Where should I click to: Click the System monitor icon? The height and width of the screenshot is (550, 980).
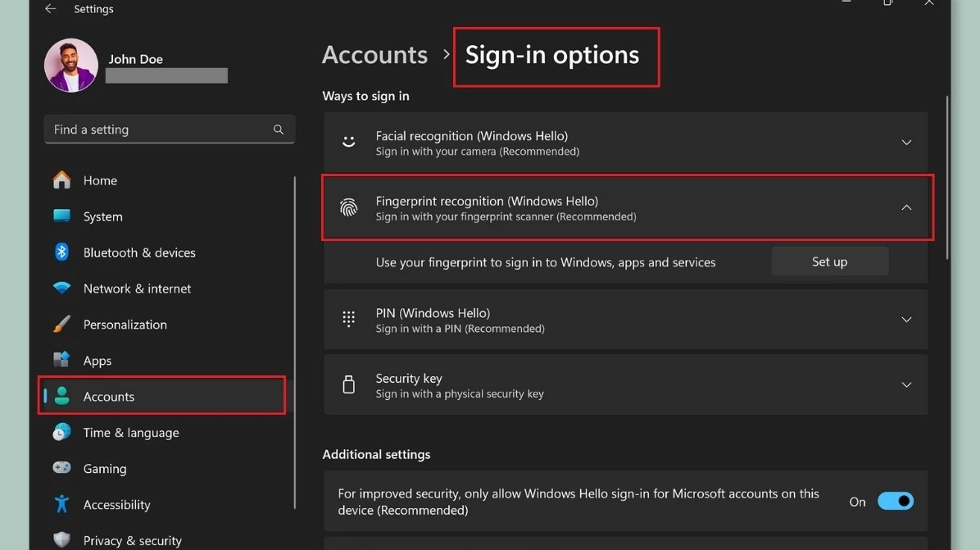[x=61, y=216]
